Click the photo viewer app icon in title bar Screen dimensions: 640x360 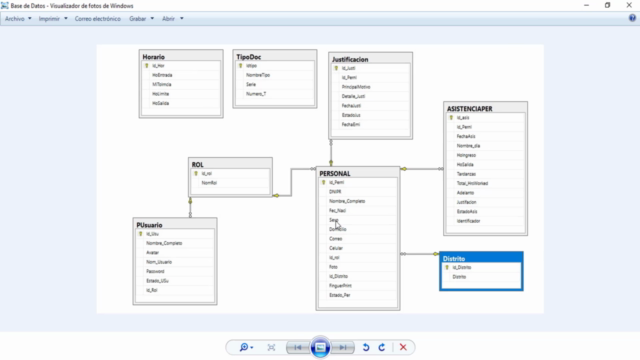point(4,6)
